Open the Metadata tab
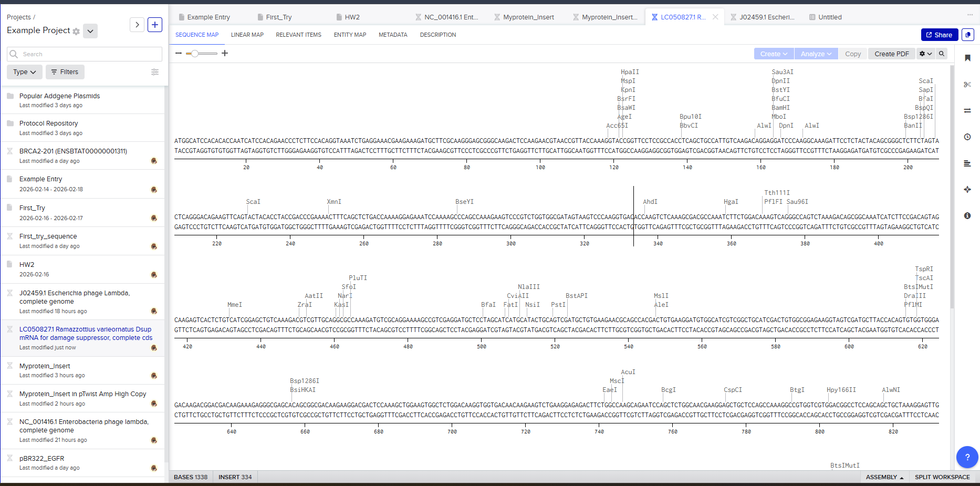The image size is (980, 486). [x=393, y=35]
